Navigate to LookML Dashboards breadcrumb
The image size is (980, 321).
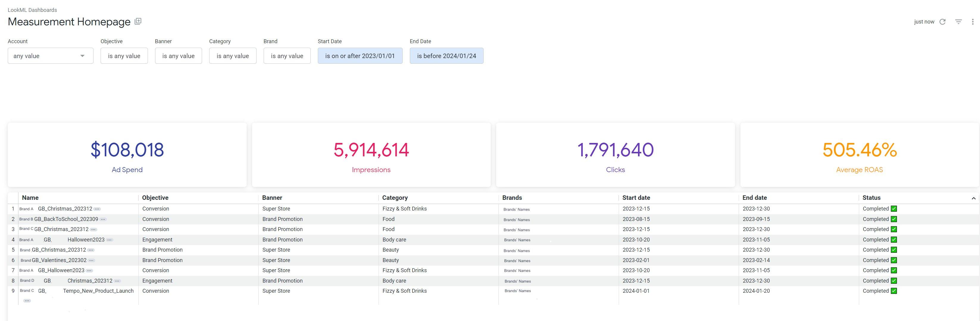[x=32, y=10]
